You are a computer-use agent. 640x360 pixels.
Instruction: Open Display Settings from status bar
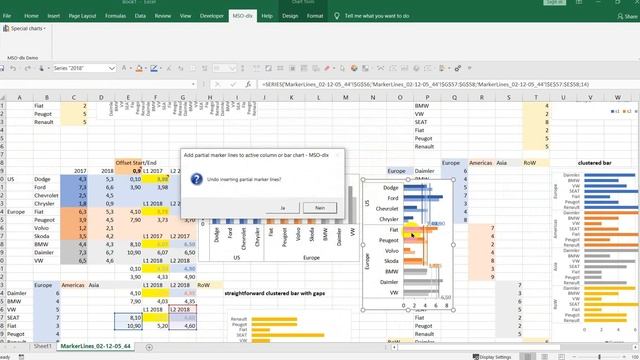point(491,357)
